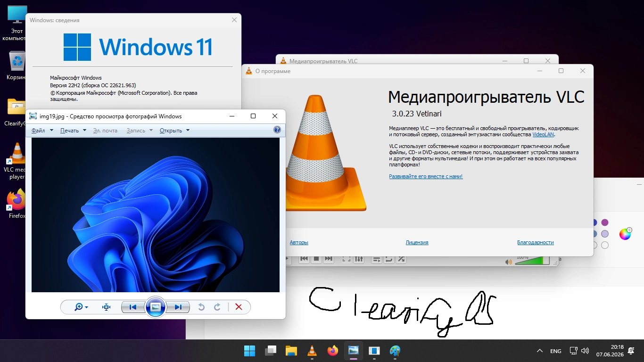
Task: Open VLC extended settings (equalizer icon)
Action: 359,259
